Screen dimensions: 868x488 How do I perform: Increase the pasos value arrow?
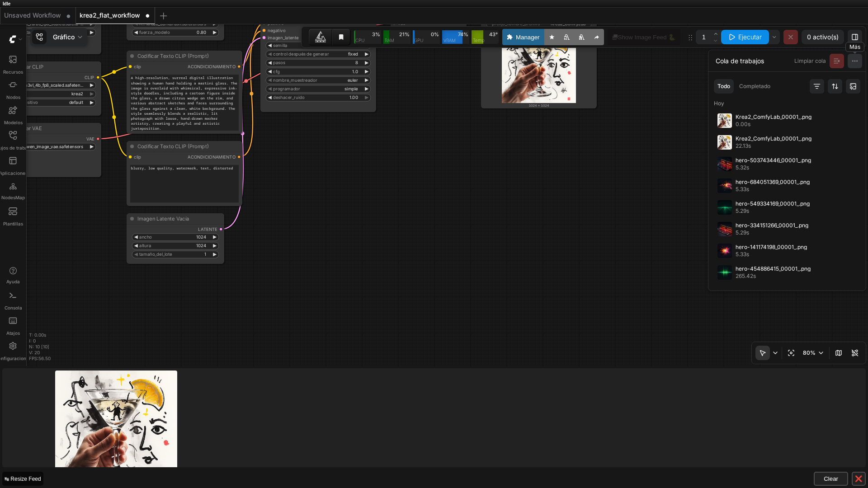[366, 63]
